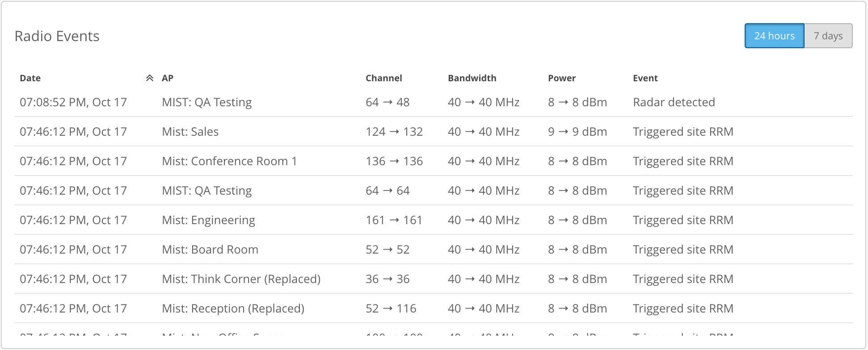Select Mist: Reception (Replaced) AP name
868x350 pixels.
tap(233, 308)
